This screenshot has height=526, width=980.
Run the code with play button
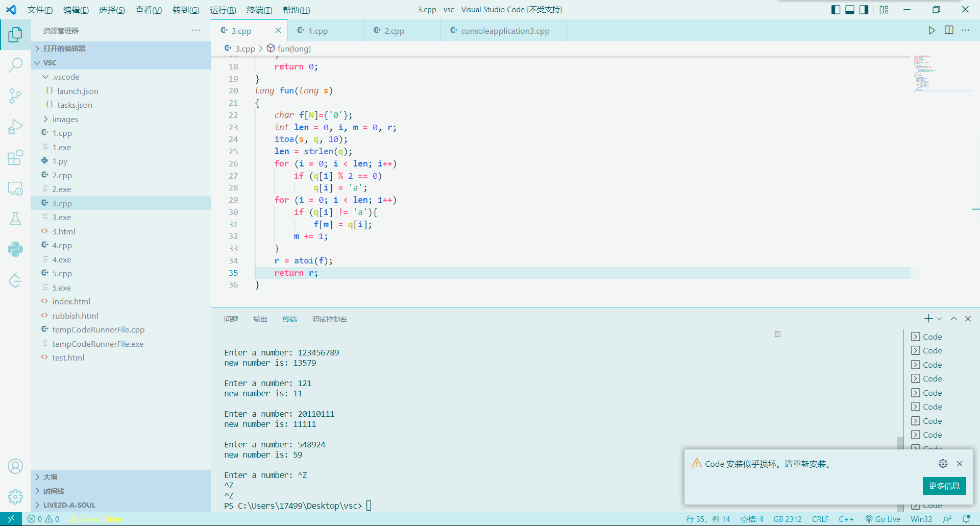pos(932,30)
